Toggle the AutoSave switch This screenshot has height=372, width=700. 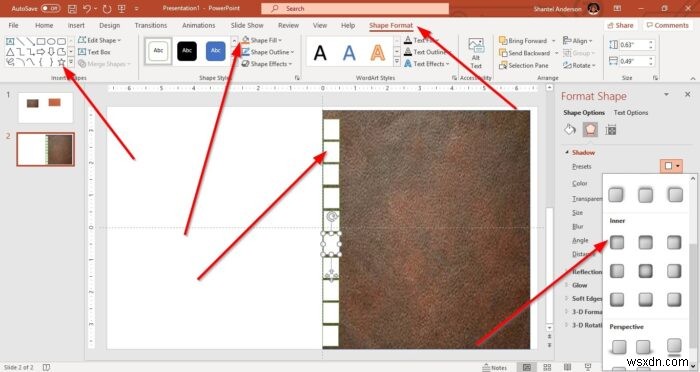point(50,8)
